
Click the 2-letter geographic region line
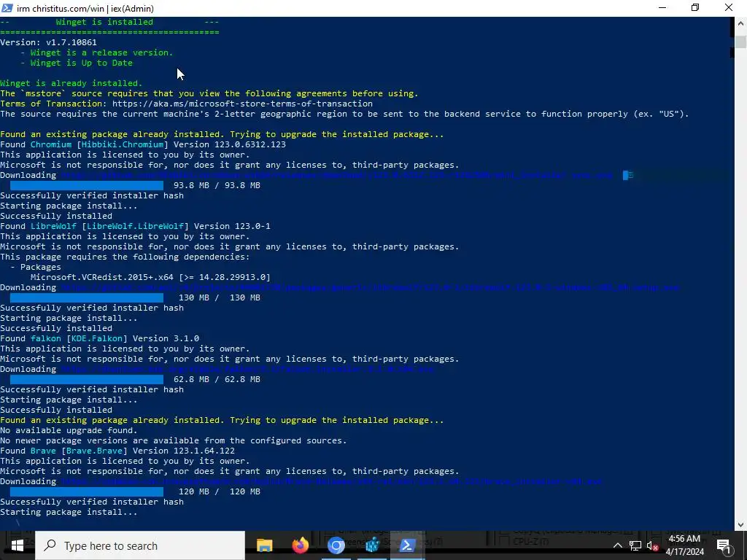[344, 114]
